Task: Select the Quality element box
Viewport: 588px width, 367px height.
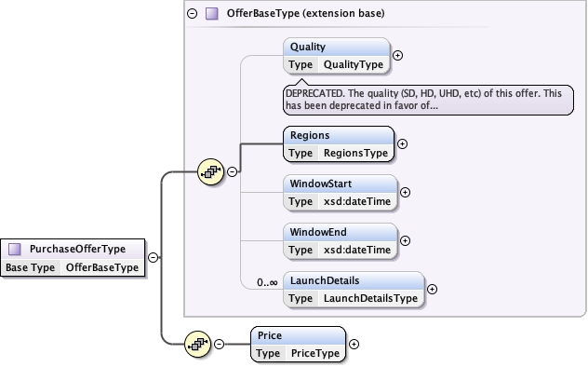Action: (x=337, y=56)
